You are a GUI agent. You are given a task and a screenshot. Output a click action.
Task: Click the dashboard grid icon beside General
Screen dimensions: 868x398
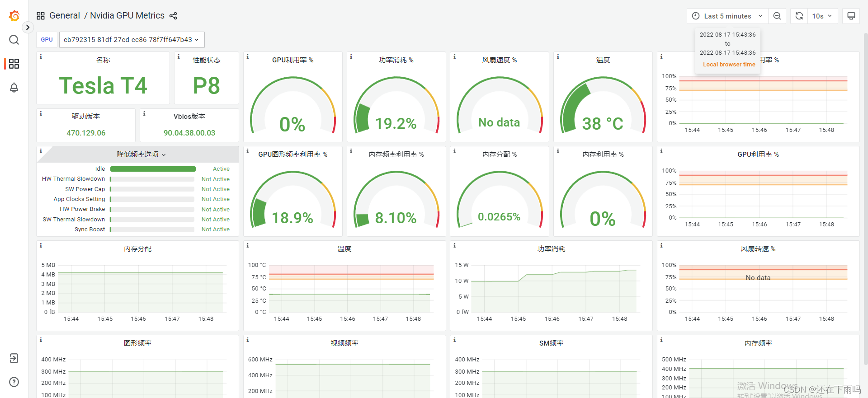point(41,16)
